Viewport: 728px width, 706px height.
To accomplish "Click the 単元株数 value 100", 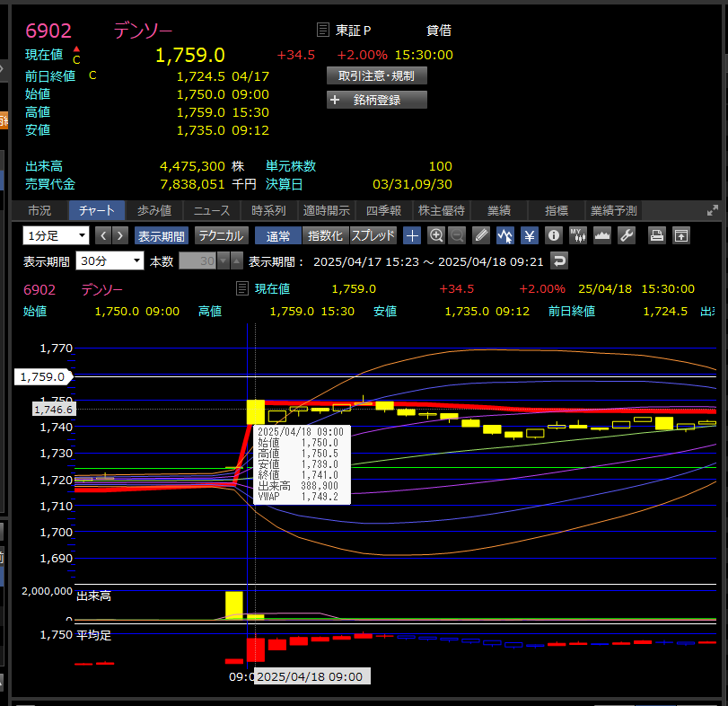I will click(440, 166).
